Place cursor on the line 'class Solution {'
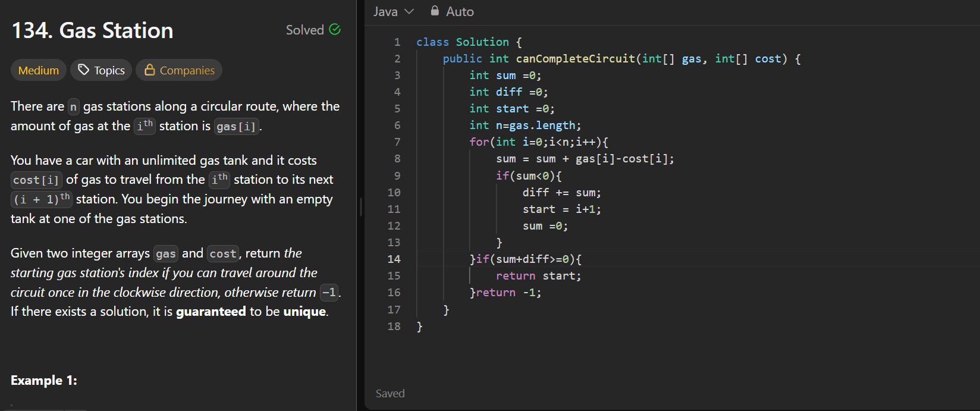 point(469,42)
